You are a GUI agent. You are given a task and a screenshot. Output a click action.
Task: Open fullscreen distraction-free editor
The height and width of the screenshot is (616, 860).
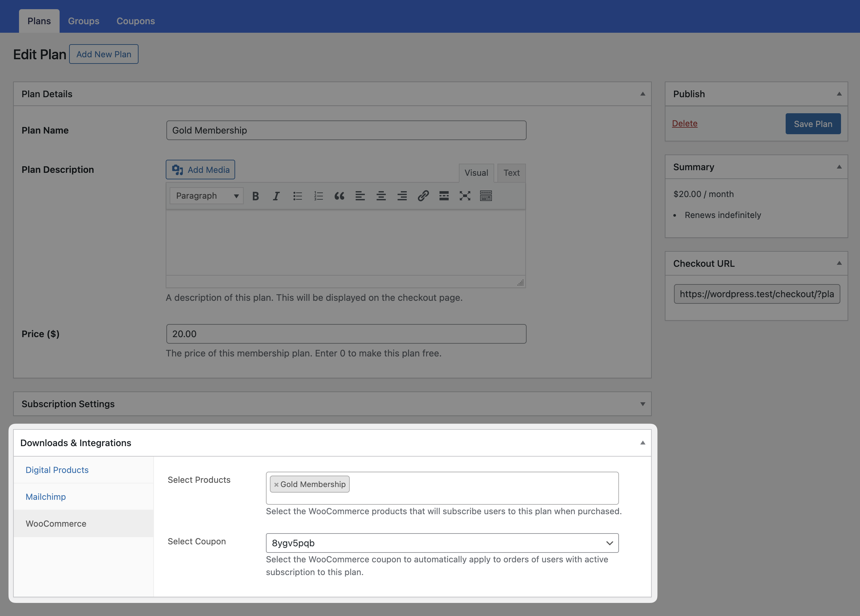[x=465, y=196]
